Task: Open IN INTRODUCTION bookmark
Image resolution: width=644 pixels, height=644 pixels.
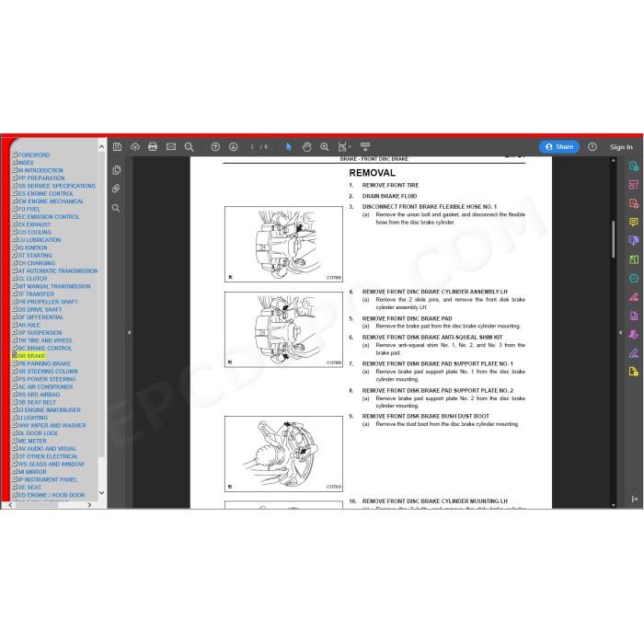Action: (x=40, y=170)
